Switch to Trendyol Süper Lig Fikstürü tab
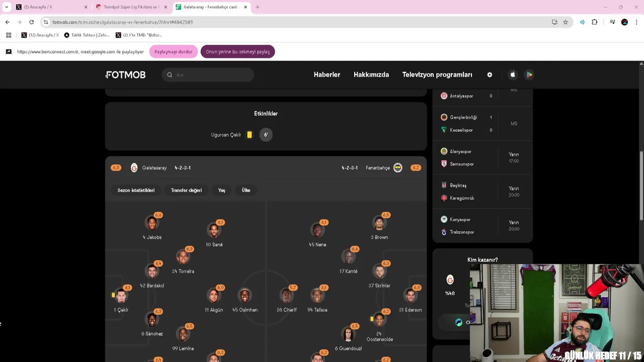This screenshot has height=362, width=644. click(131, 7)
